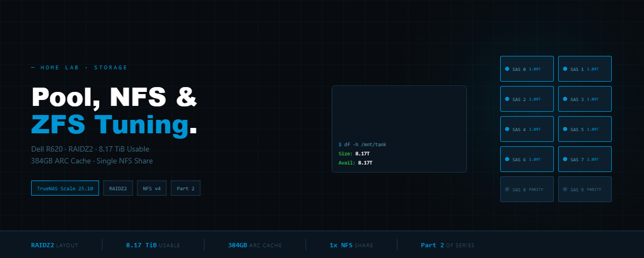Click the NFS v4 tag
This screenshot has height=258, width=644.
152,188
